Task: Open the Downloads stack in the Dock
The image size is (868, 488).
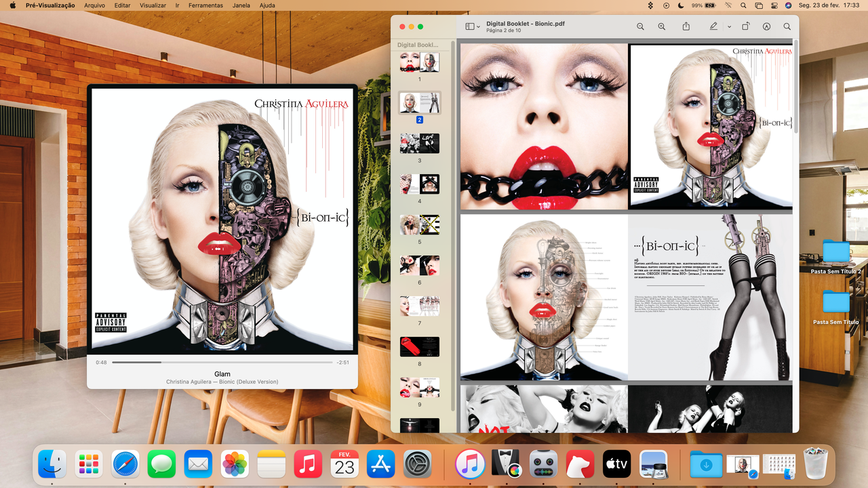Action: click(x=706, y=464)
